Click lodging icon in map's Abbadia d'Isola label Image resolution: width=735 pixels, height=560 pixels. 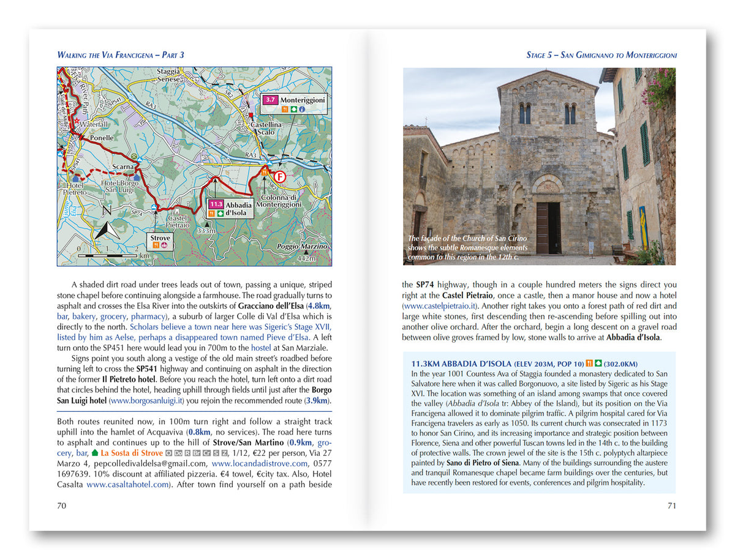point(221,214)
